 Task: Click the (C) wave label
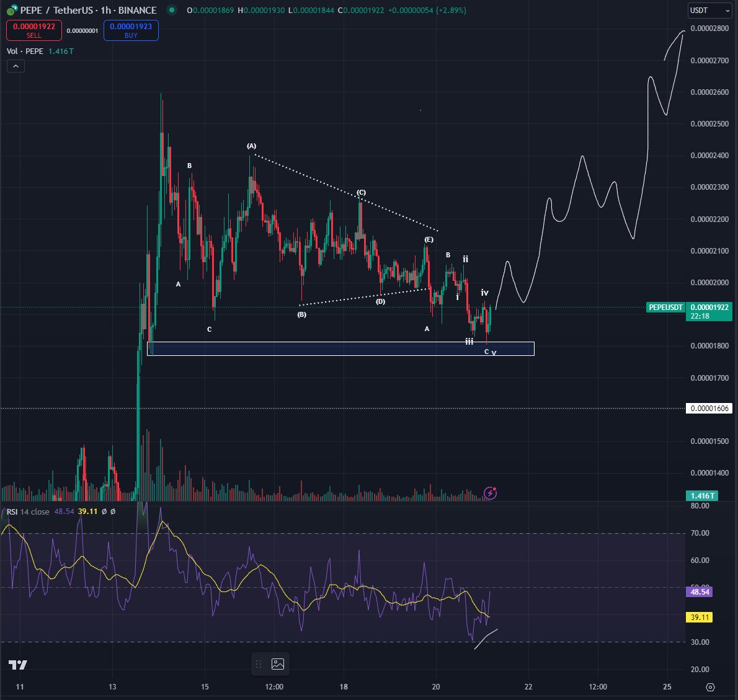click(x=361, y=192)
